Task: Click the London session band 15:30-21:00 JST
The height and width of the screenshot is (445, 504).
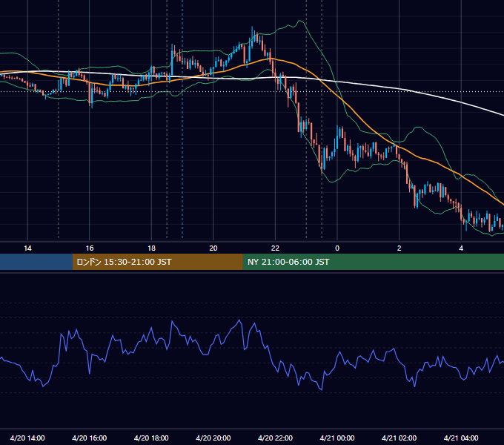Action: [157, 262]
